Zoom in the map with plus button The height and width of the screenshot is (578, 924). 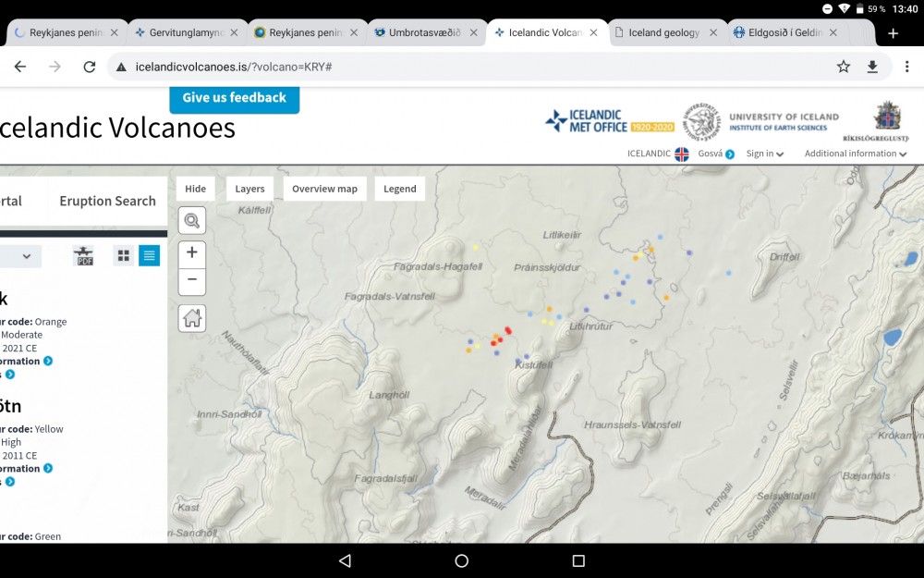(191, 252)
